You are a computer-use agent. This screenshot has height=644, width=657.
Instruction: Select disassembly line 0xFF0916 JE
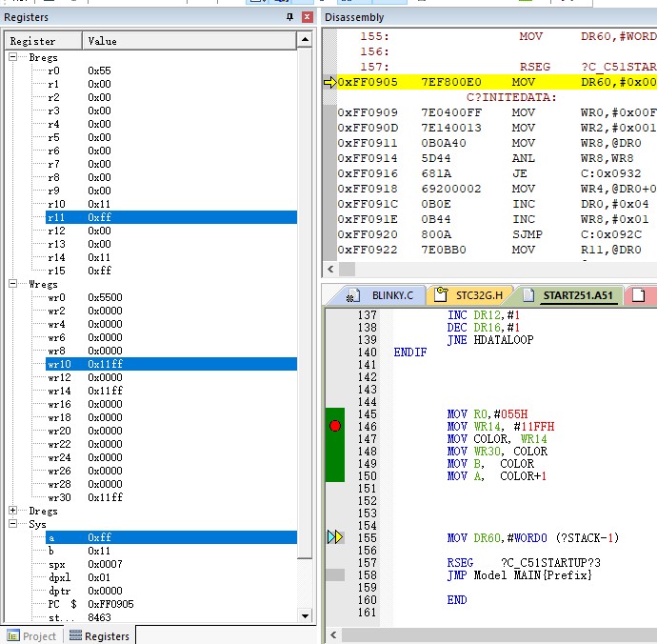[x=497, y=173]
